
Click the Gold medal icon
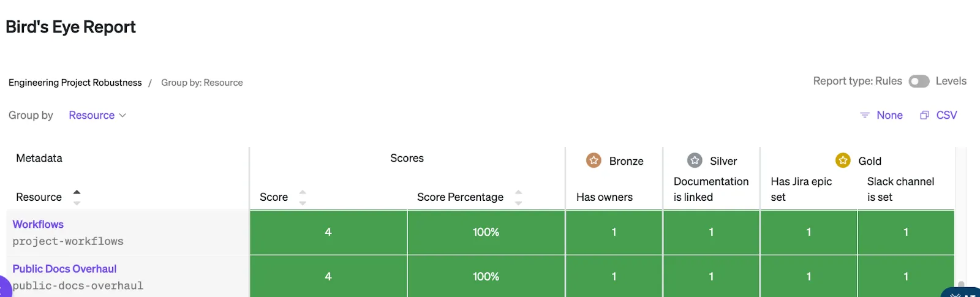(843, 160)
